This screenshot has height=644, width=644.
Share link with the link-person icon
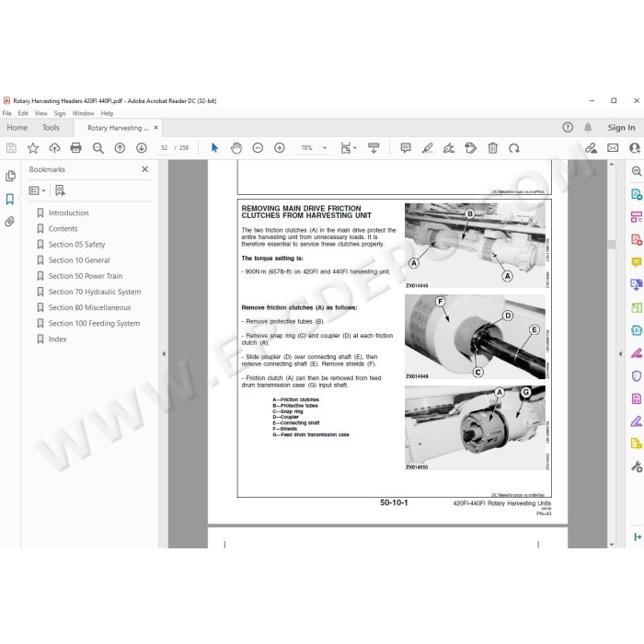[x=591, y=148]
